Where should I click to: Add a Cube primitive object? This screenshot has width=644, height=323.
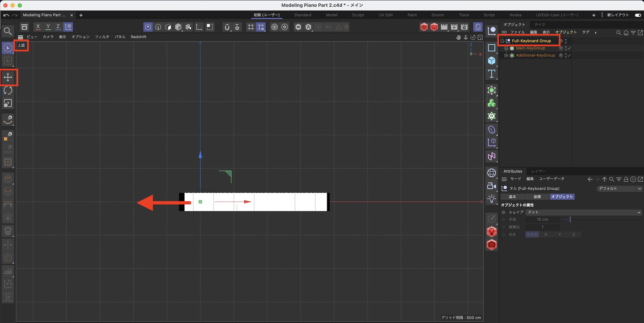pos(491,61)
